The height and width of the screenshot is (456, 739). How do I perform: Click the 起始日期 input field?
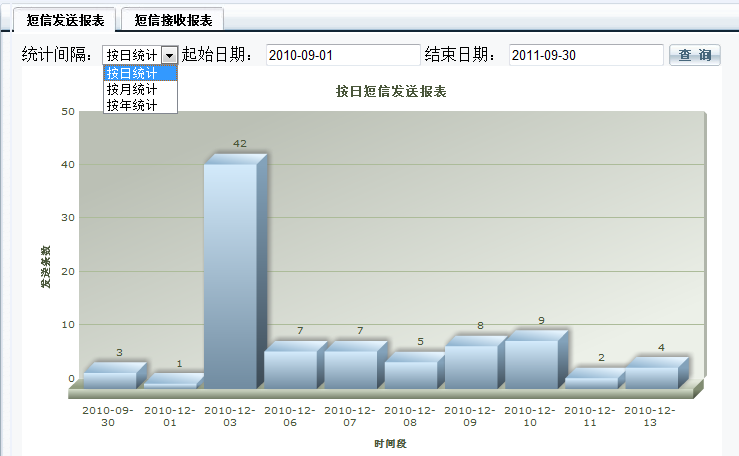(x=342, y=55)
